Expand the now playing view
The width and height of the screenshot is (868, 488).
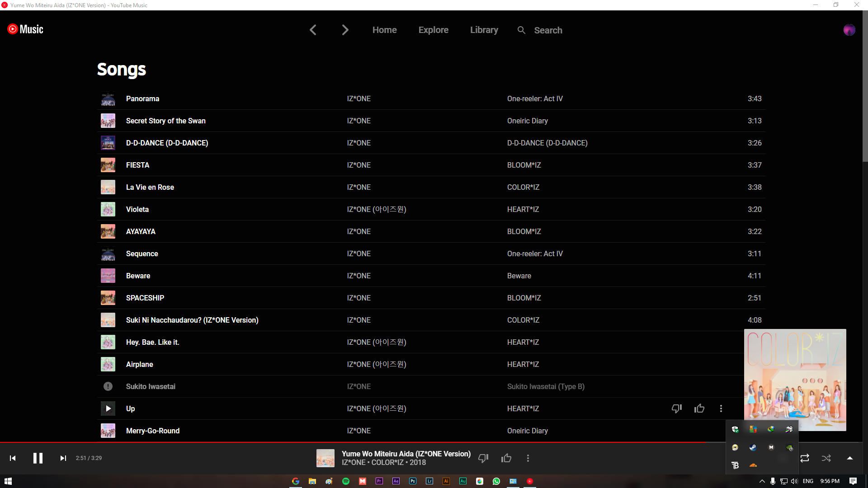click(x=849, y=458)
